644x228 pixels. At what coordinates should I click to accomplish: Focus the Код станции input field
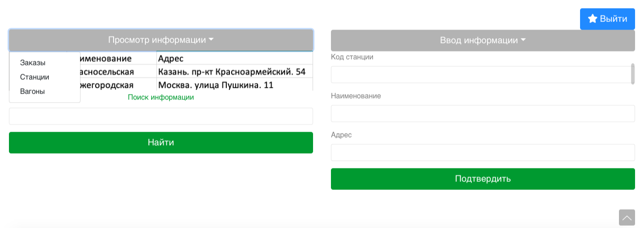[x=481, y=74]
